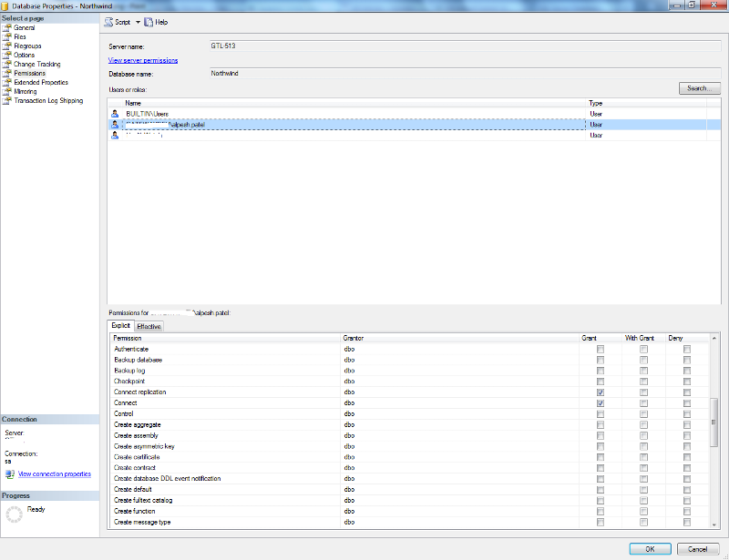Viewport: 729px width, 560px height.
Task: Click View connection properties link
Action: (55, 474)
